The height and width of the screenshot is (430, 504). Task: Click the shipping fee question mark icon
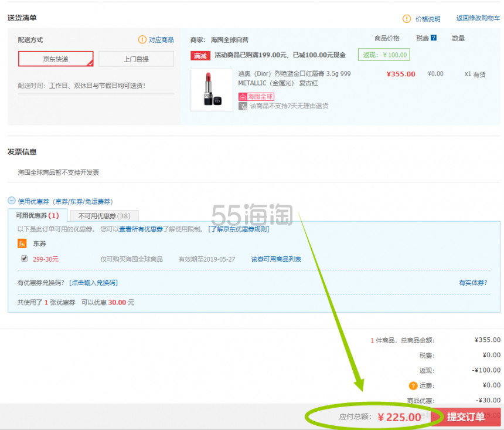(x=413, y=385)
